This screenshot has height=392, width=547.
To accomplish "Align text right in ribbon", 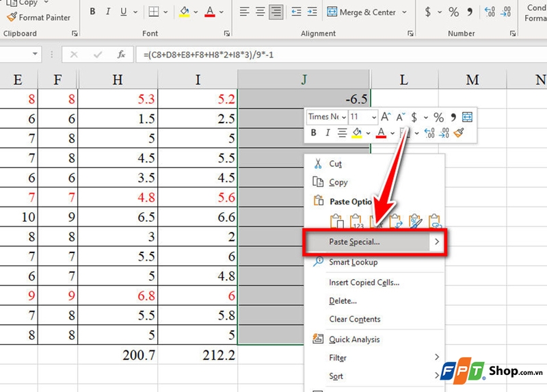I will (276, 12).
